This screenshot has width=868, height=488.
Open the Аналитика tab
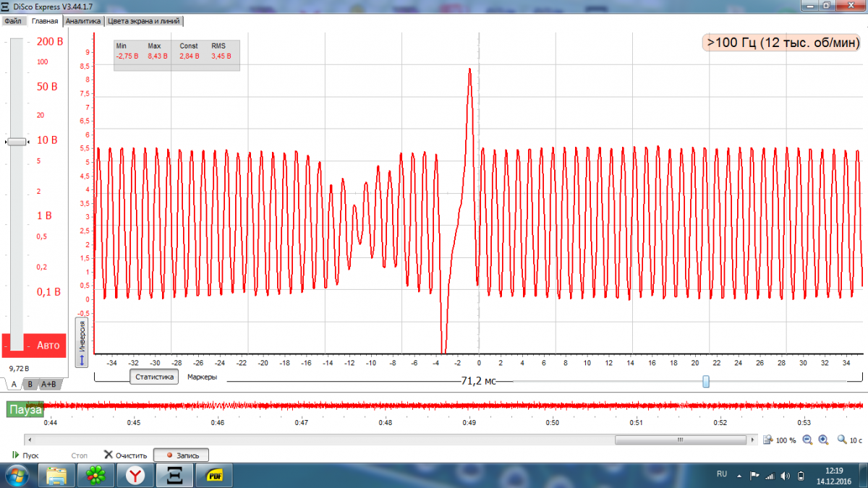[83, 21]
